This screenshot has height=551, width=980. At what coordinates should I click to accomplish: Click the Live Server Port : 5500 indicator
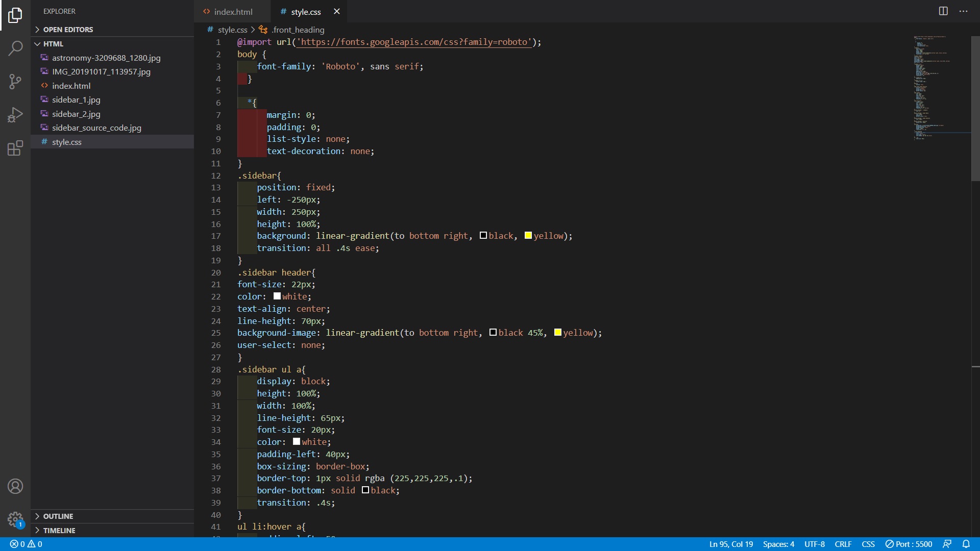pos(909,544)
